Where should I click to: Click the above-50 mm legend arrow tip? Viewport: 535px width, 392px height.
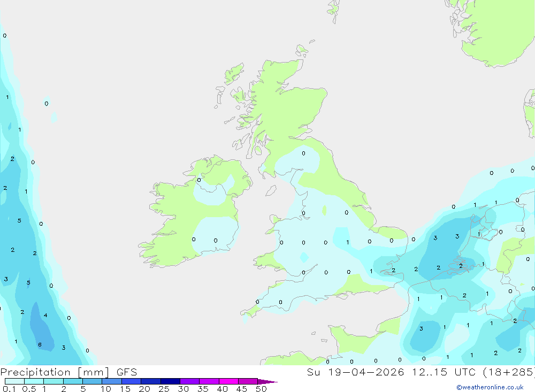[267, 382]
